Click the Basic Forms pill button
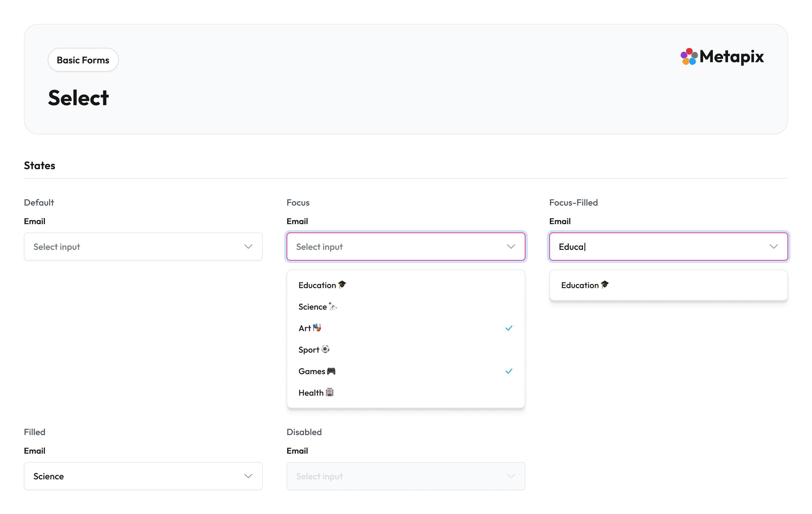The image size is (812, 514). click(83, 60)
